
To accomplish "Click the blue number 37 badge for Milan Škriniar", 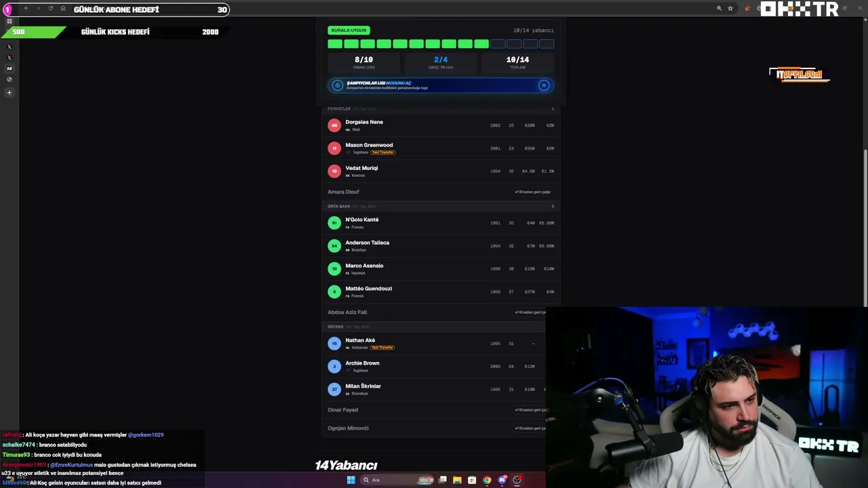I will [x=334, y=390].
